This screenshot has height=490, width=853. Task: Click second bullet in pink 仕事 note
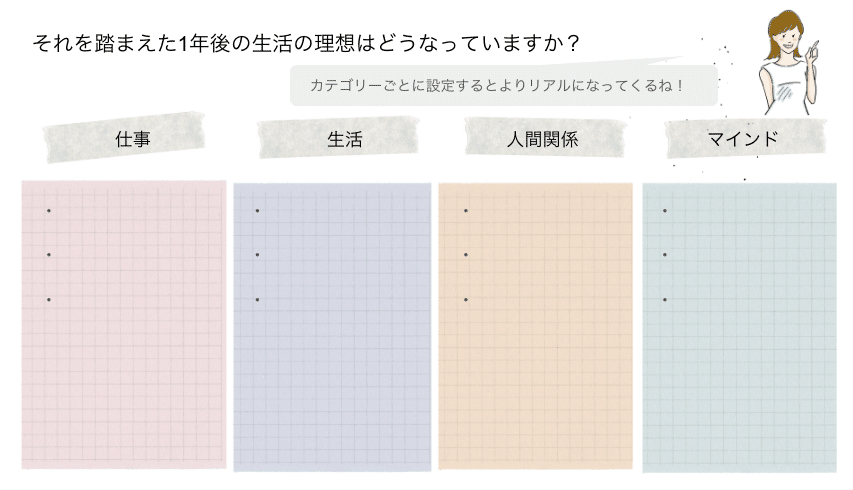[49, 255]
